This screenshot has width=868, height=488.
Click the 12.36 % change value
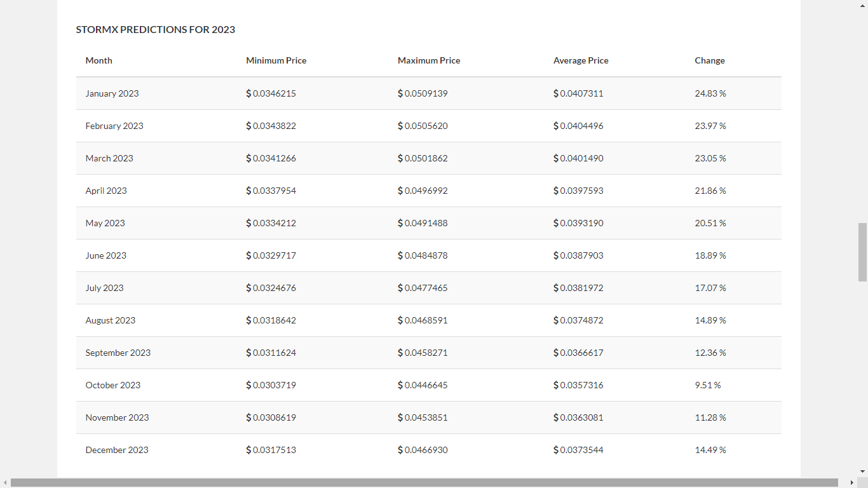pos(710,353)
